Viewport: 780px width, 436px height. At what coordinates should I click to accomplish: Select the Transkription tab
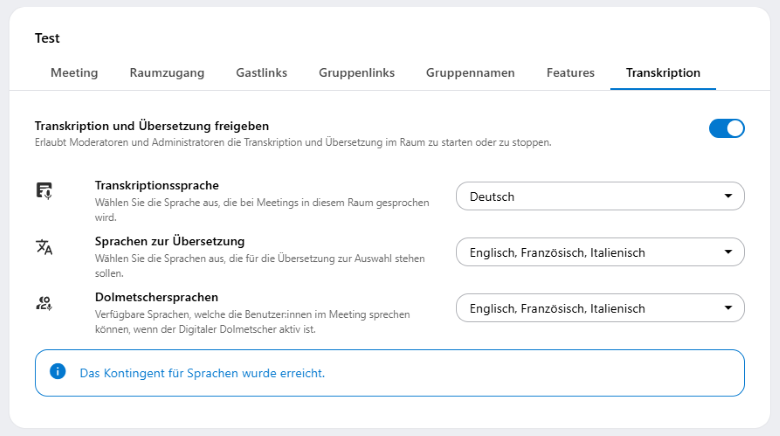(x=663, y=73)
